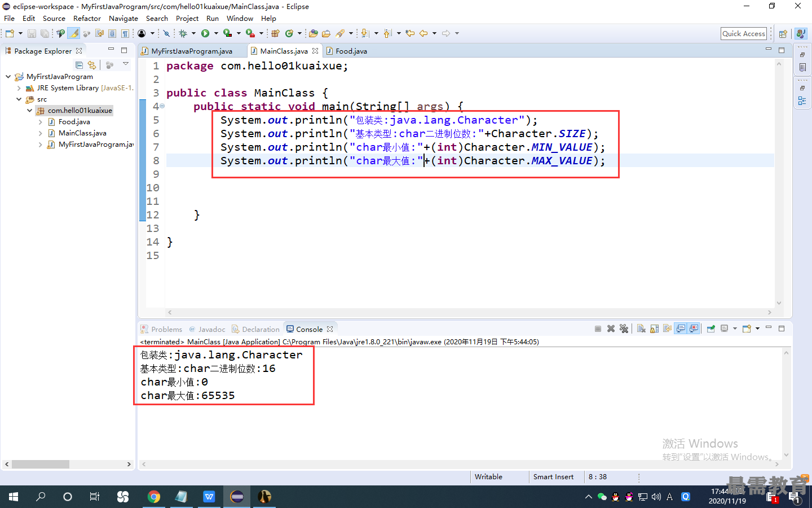Switch to the Declaration tab

[x=255, y=329]
